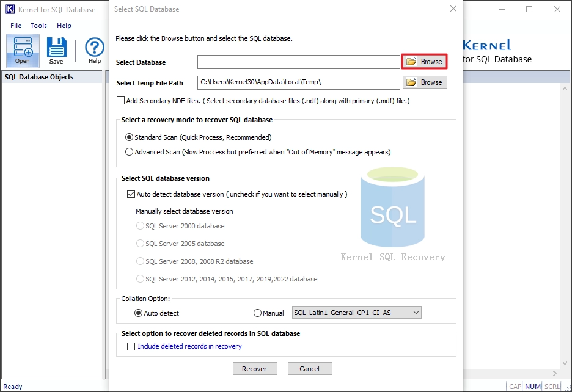Open the SQL_Latin1_General_CP1_CI_AS collation dropdown
Viewport: 572px width, 392px height.
356,313
